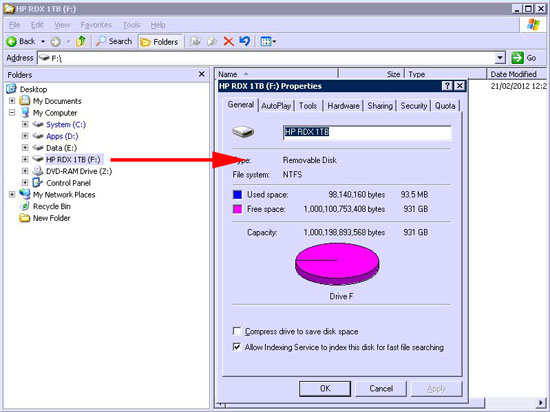
Task: Switch to Hardware tab
Action: tap(343, 106)
